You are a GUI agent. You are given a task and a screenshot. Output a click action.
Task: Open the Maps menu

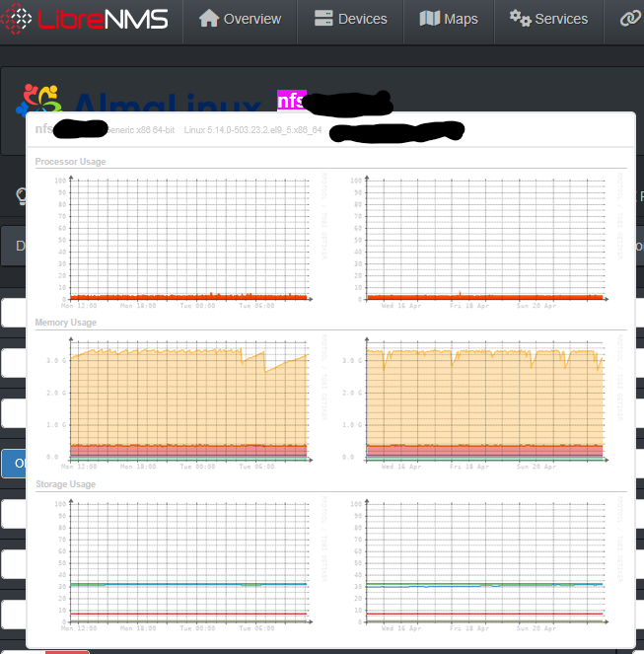pyautogui.click(x=449, y=19)
